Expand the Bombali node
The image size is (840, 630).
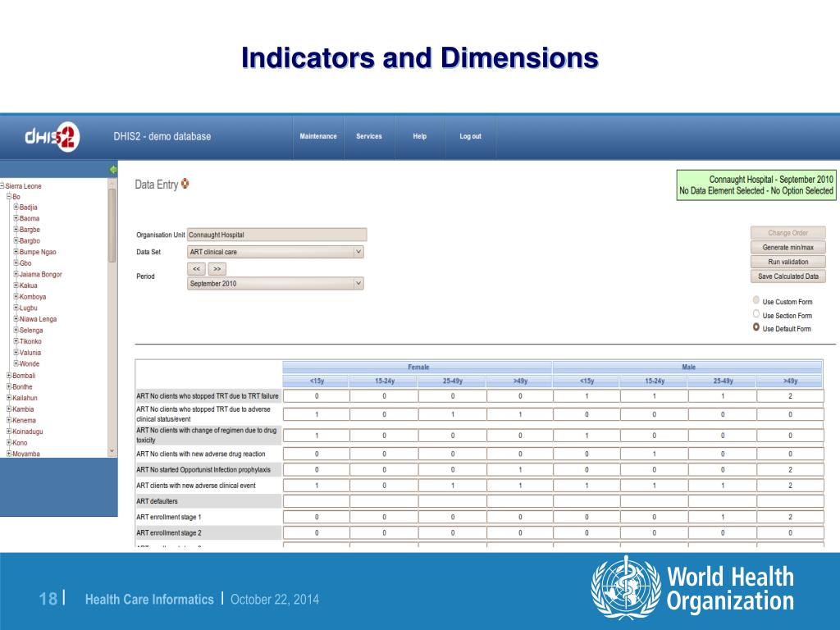[x=9, y=376]
